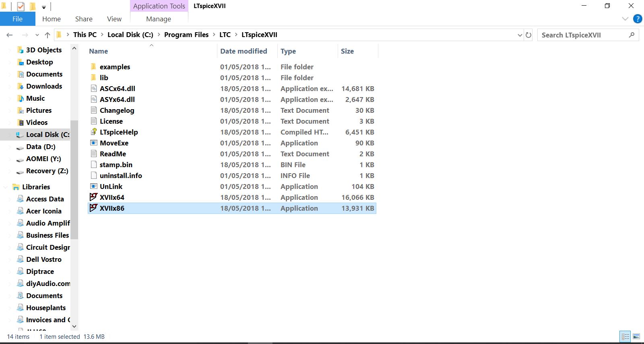Click the MoveExe application icon

93,143
